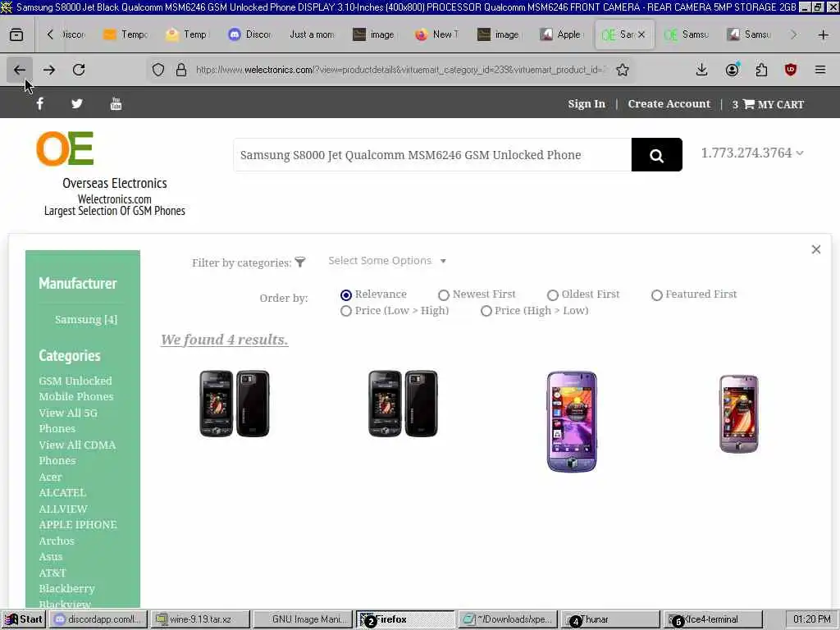Open small pink Samsung phone thumbnail
Screen dimensions: 840x630
739,414
